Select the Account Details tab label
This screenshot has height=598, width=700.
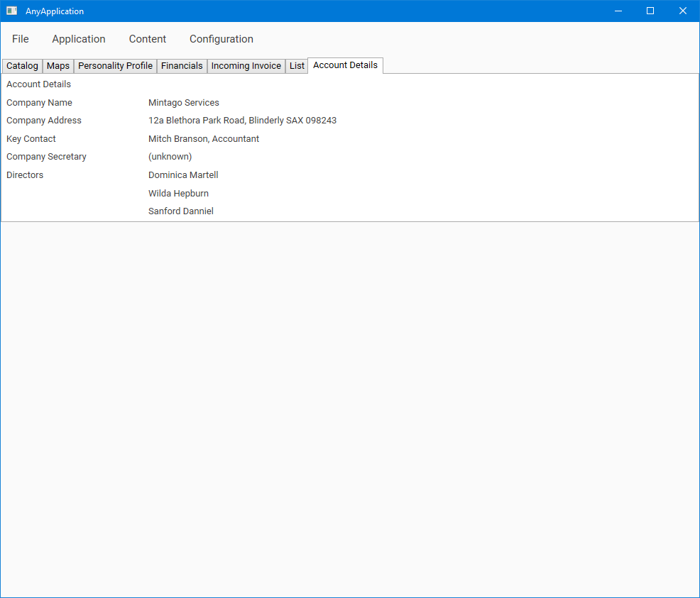pyautogui.click(x=345, y=65)
